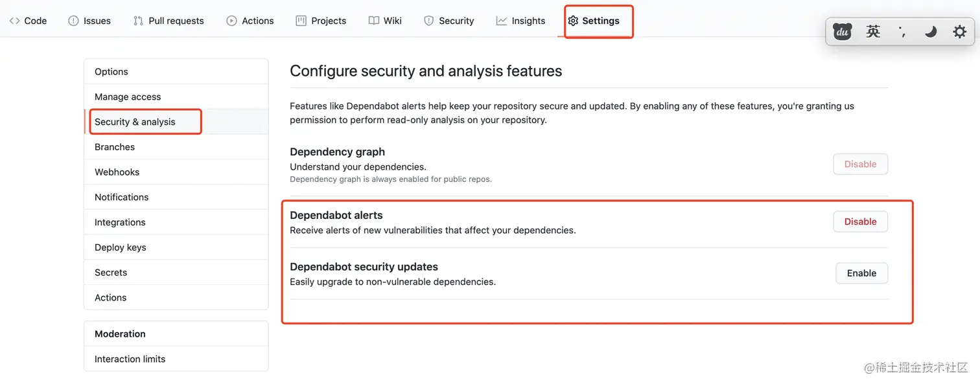
Task: Click the bear input method icon
Action: (842, 32)
